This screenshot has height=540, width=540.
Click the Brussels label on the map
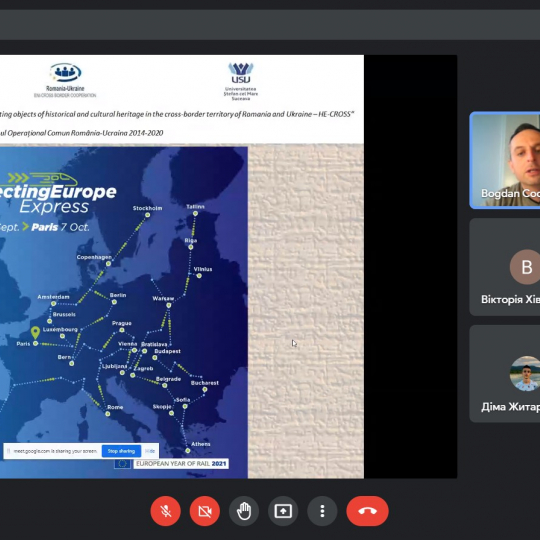click(x=64, y=314)
